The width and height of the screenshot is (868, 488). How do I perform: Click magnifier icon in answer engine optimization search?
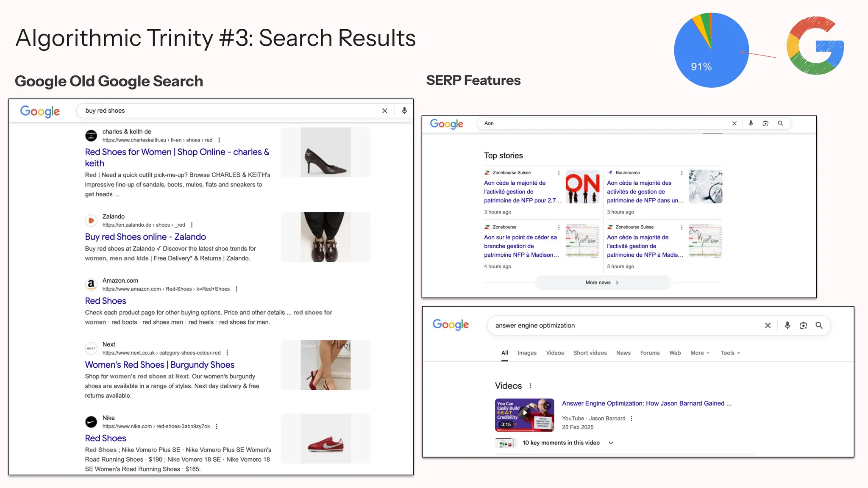(x=819, y=325)
